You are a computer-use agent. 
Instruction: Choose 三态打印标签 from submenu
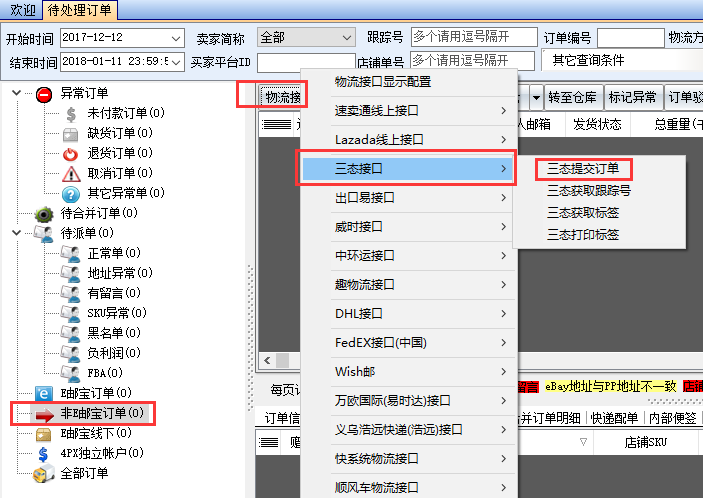click(583, 234)
